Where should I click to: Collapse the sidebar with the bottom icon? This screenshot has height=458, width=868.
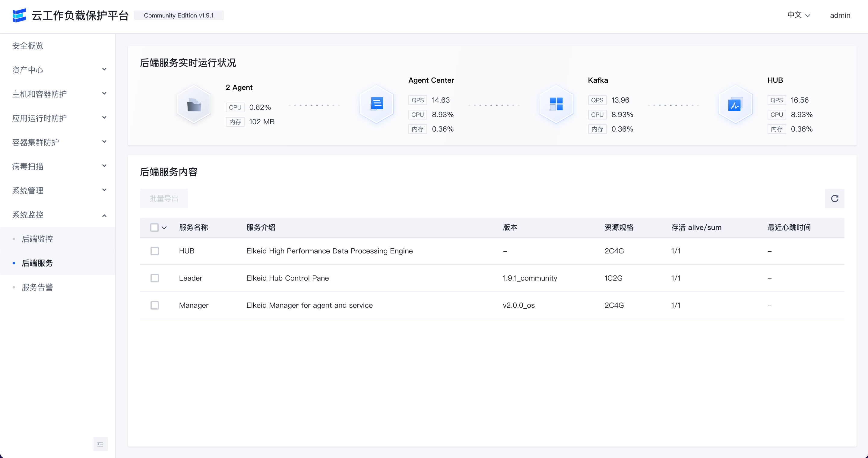[100, 444]
